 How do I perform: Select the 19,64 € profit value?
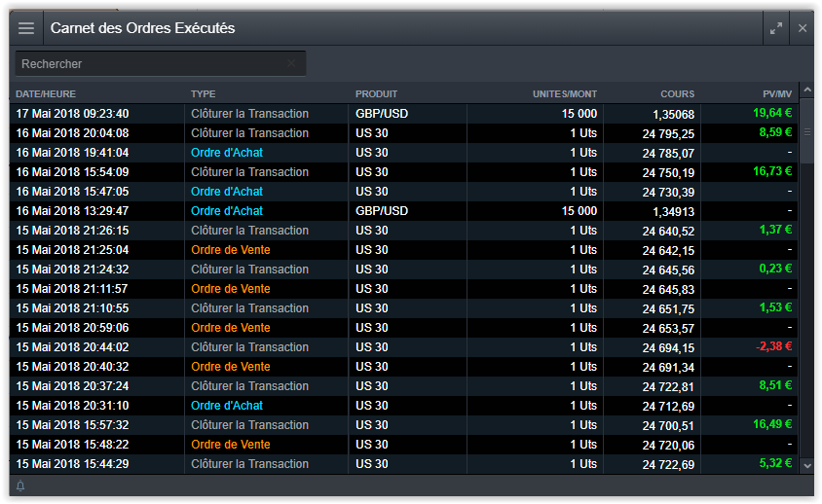(772, 113)
